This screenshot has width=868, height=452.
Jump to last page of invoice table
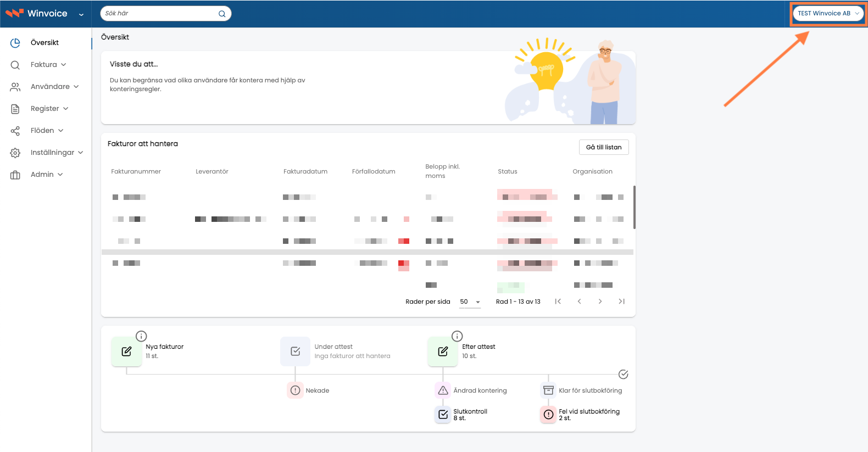click(x=621, y=302)
